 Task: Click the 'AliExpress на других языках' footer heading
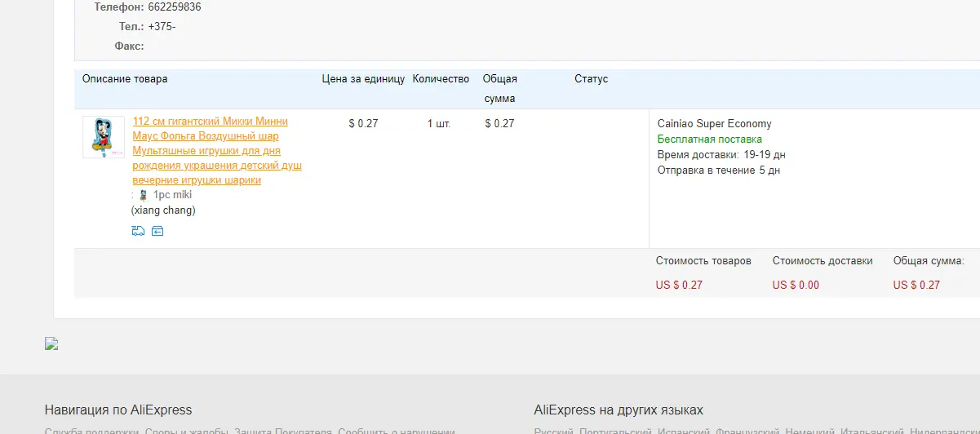(x=619, y=410)
